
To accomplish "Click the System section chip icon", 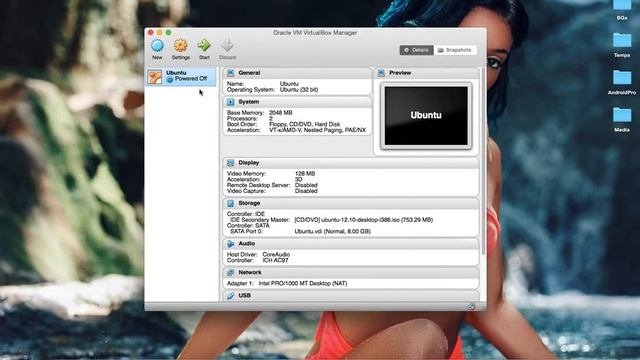I will click(x=231, y=102).
